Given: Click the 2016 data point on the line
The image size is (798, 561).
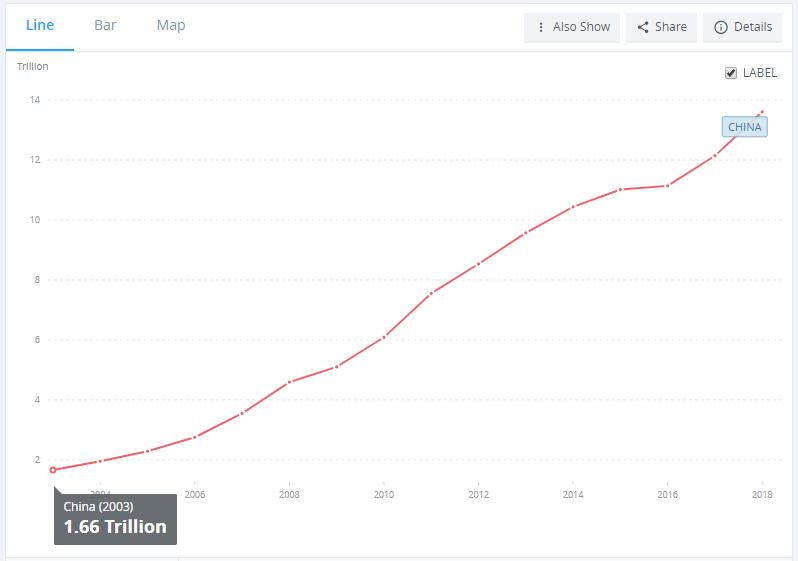Looking at the screenshot, I should 667,186.
